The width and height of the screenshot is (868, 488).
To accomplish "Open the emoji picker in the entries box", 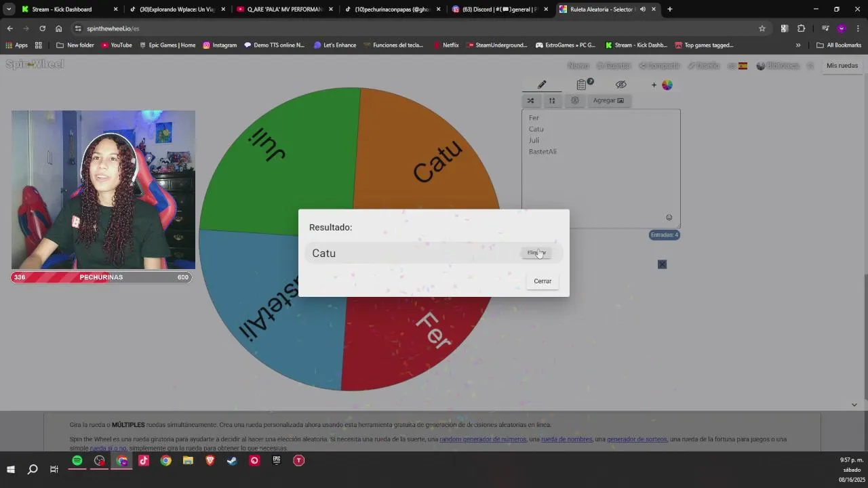I will 669,218.
